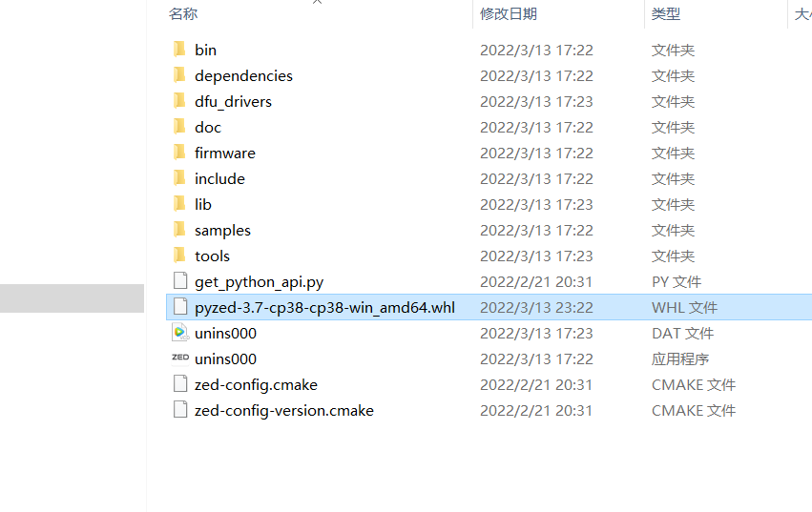Click the get_python_api.py file icon

click(180, 280)
